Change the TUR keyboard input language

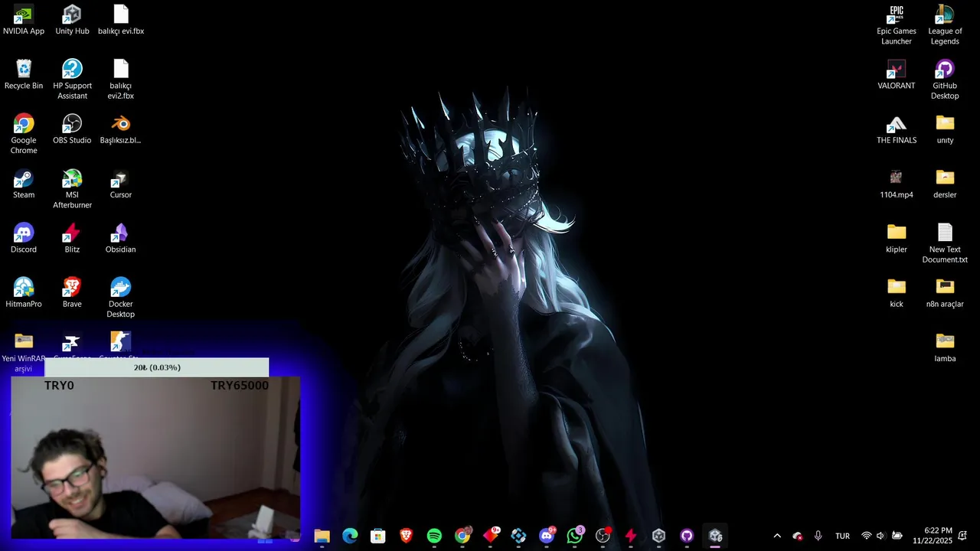pyautogui.click(x=842, y=536)
